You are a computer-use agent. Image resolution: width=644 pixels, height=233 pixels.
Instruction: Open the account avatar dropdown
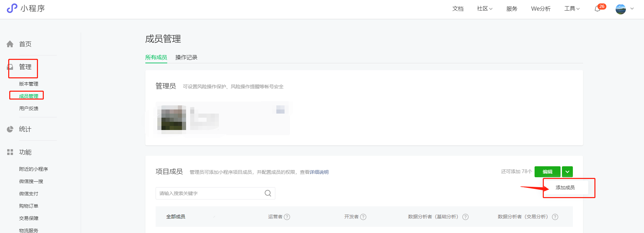[x=625, y=9]
